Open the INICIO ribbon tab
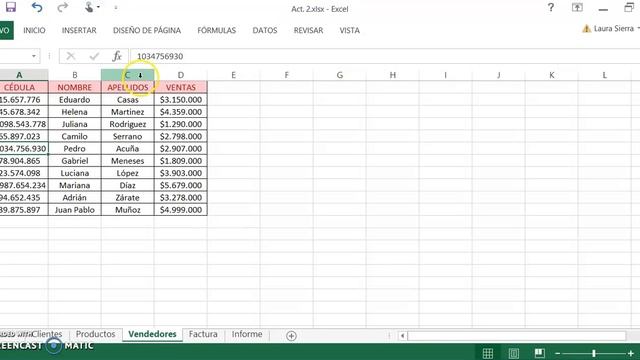Screen dimensions: 640x360 pos(34,30)
